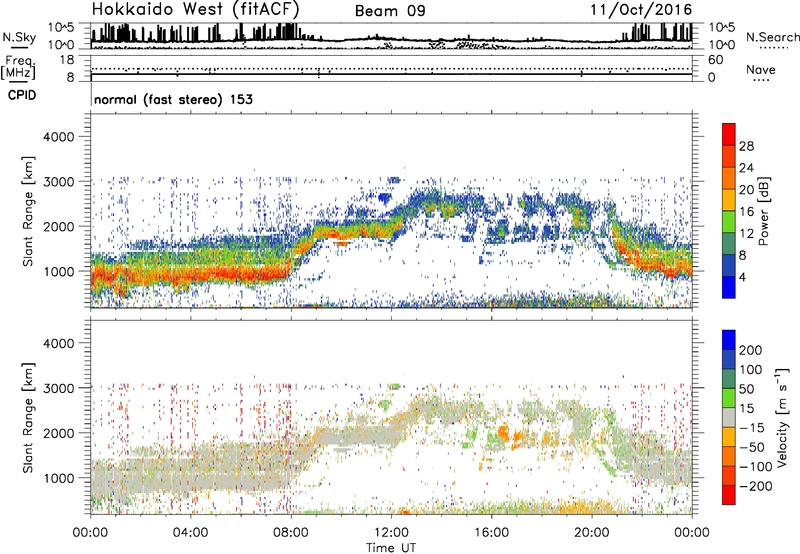
Task: Click the power panel 'Slant Range [km]' title
Action: tap(28, 211)
